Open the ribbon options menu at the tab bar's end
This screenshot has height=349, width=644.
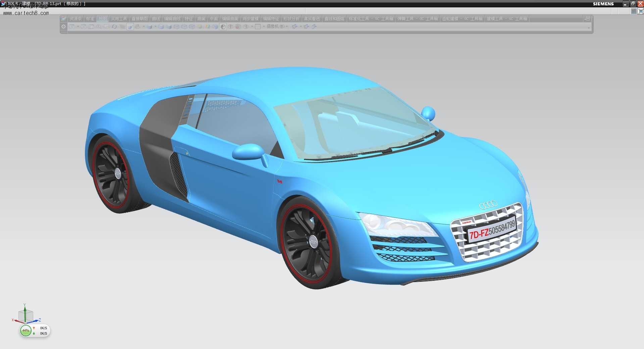(587, 18)
